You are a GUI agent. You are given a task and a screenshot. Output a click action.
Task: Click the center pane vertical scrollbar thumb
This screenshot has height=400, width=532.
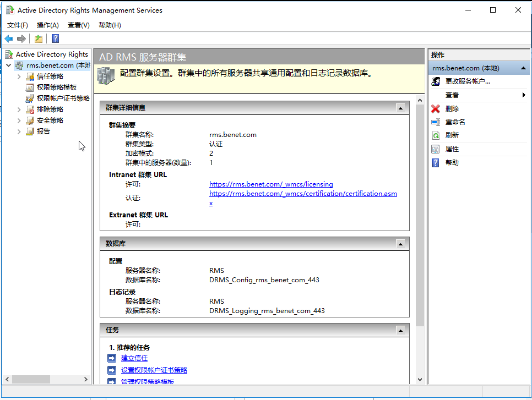pos(420,215)
